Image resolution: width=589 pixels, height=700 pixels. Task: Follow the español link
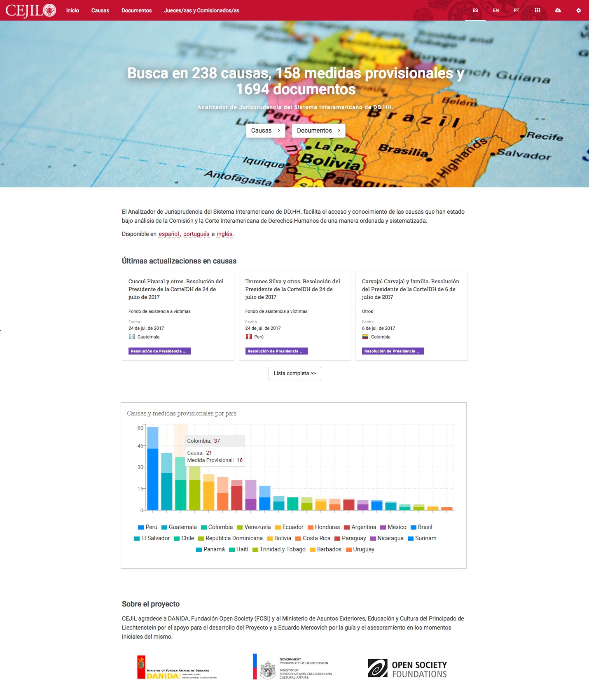[169, 234]
